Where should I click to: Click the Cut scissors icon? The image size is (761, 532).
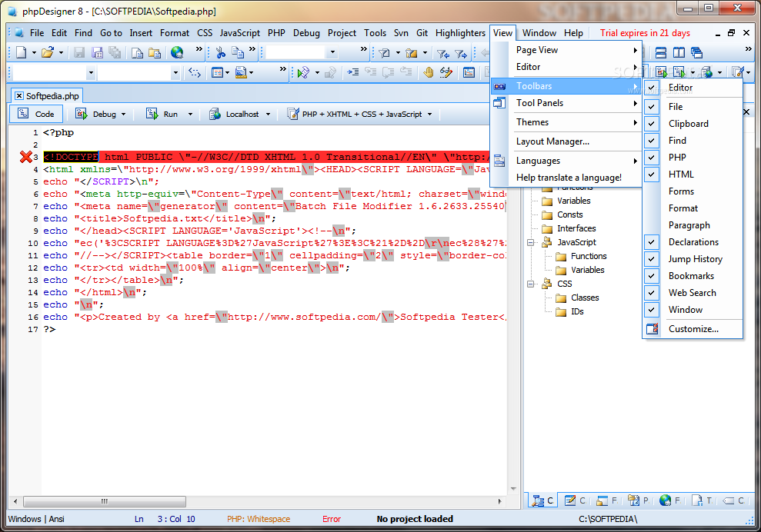[220, 52]
